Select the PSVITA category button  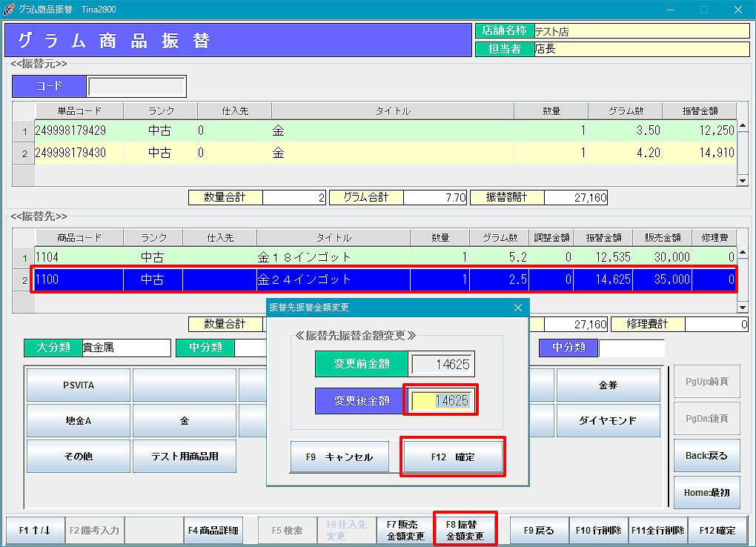click(x=79, y=385)
